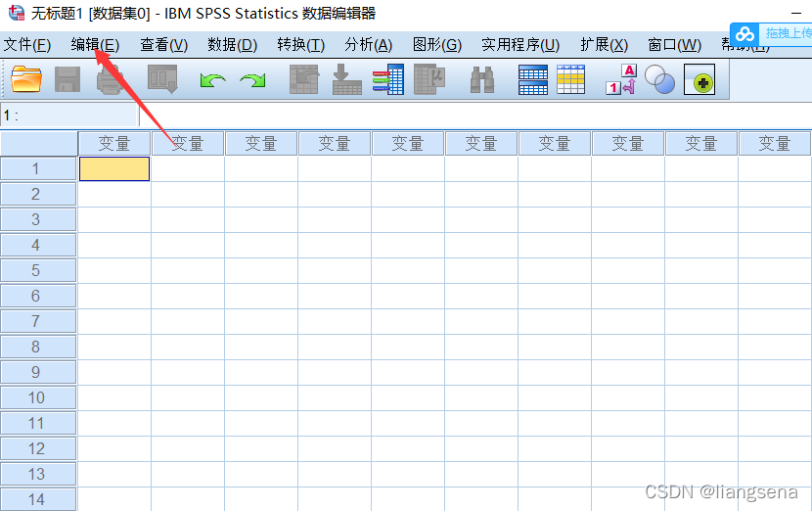
Task: Toggle Value labels icon
Action: click(621, 79)
